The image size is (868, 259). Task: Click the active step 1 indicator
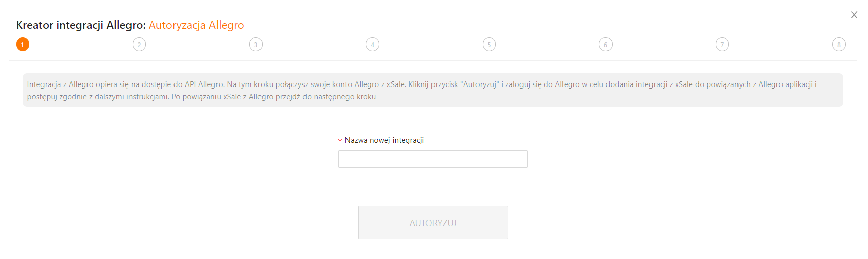coord(23,45)
